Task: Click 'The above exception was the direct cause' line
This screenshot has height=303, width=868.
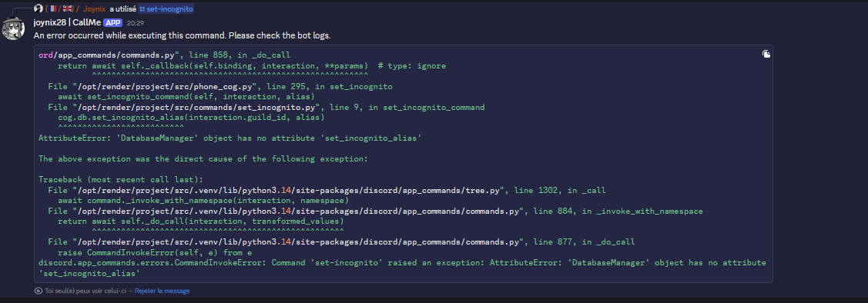Action: [x=203, y=158]
